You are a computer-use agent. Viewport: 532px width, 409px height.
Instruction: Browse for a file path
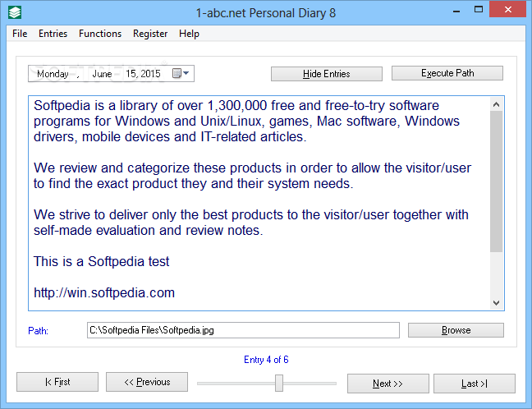coord(456,330)
